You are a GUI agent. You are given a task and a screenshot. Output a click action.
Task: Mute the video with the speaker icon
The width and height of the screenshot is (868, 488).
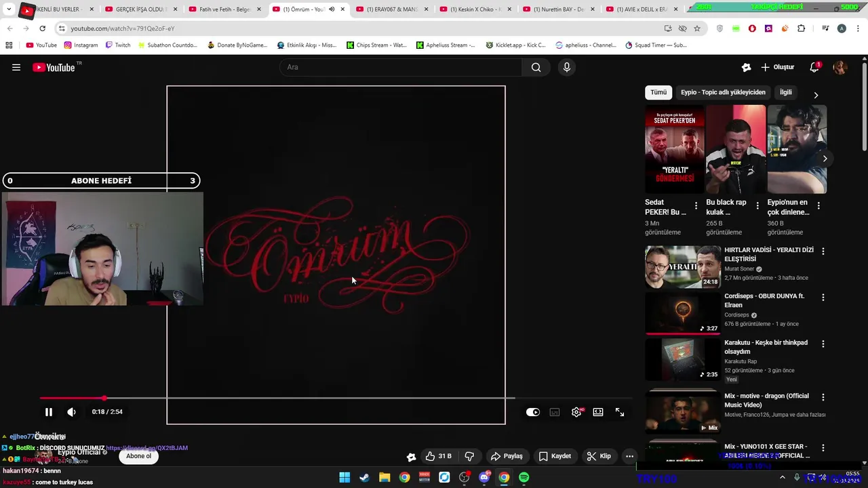coord(71,412)
